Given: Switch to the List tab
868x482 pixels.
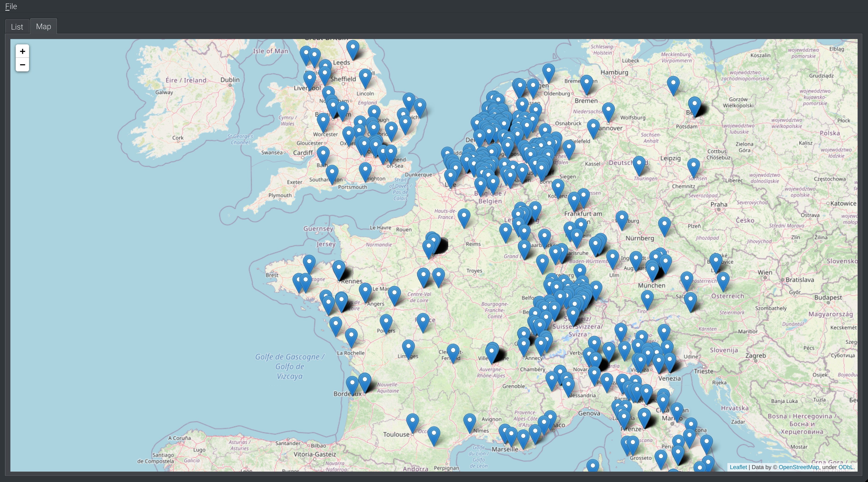Looking at the screenshot, I should (x=17, y=27).
